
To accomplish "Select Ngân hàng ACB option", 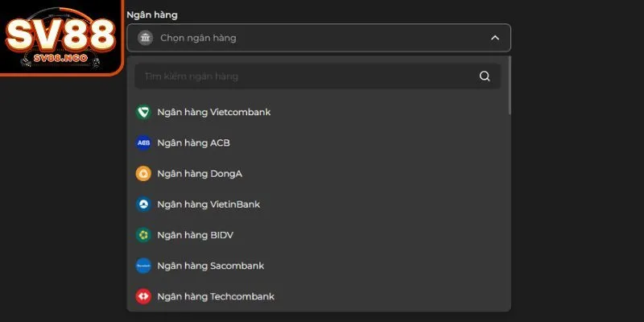I will tap(319, 143).
